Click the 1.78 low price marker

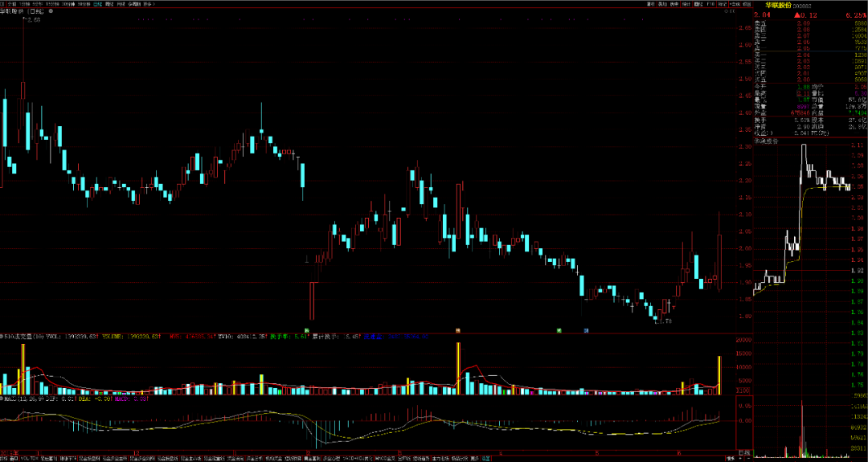tap(665, 321)
